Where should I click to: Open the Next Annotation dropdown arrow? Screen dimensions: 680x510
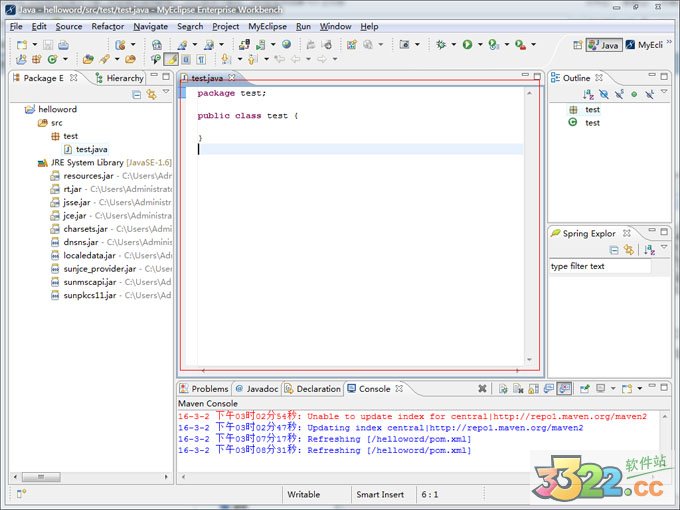239,59
